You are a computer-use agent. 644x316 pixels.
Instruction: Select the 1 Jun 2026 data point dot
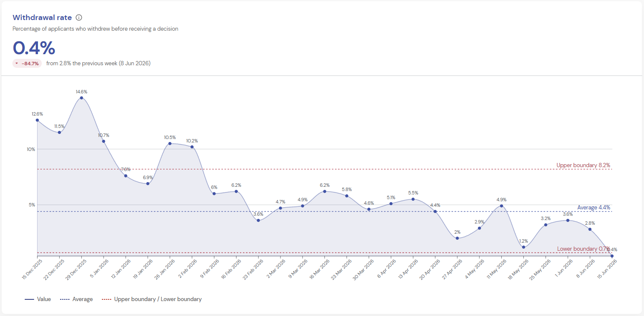[x=568, y=220]
